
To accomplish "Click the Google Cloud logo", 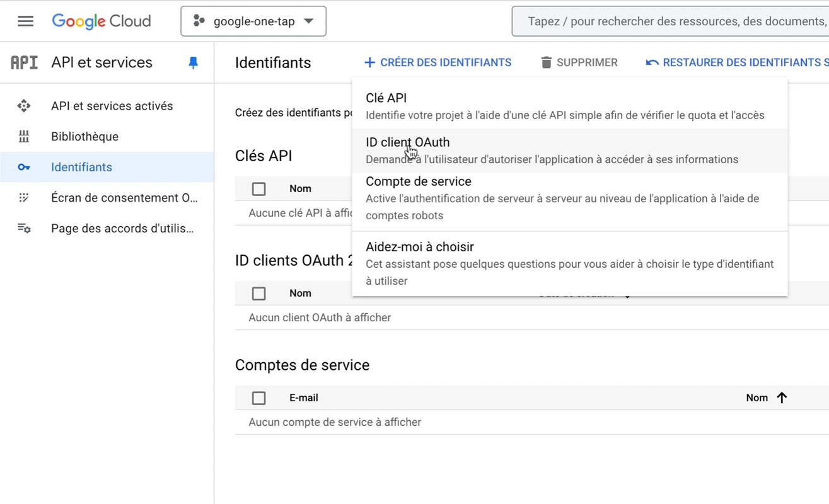I will pos(101,21).
